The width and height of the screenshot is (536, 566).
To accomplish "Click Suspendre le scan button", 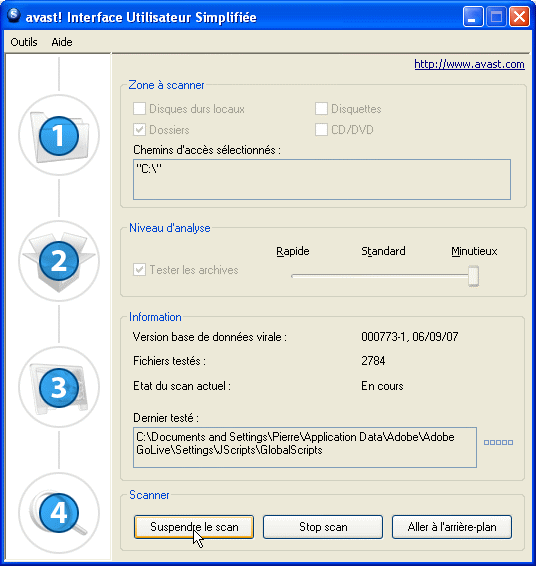I will point(194,527).
